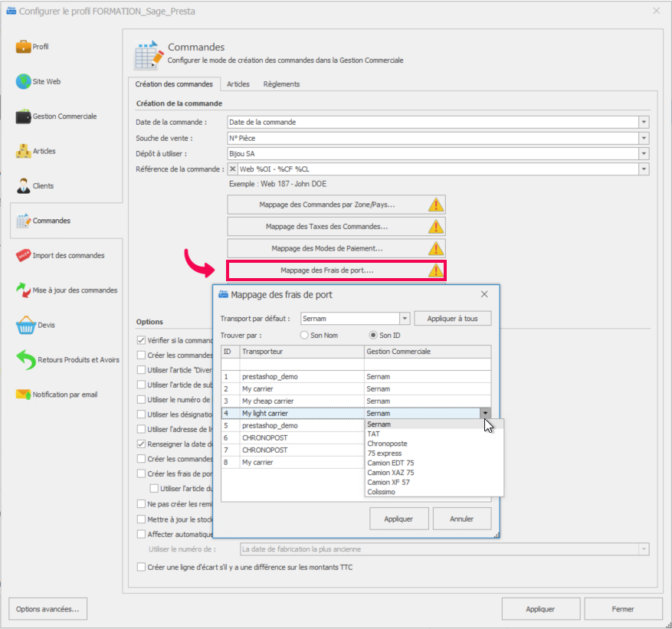Select Mise à jour des commandes icon
This screenshot has width=672, height=629.
tap(23, 290)
